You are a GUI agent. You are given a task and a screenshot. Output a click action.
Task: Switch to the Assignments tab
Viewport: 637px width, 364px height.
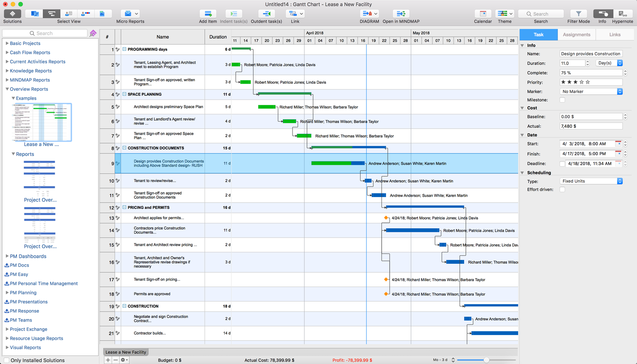pos(576,35)
